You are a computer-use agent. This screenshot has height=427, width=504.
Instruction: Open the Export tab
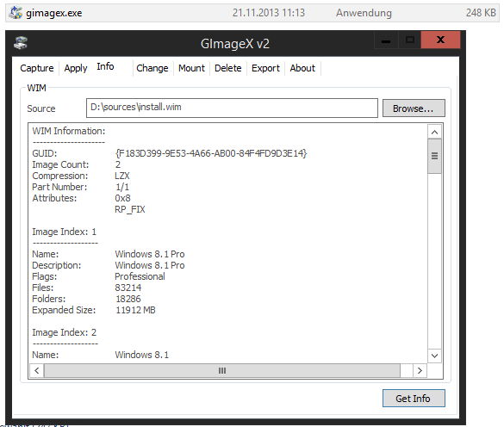pos(265,68)
